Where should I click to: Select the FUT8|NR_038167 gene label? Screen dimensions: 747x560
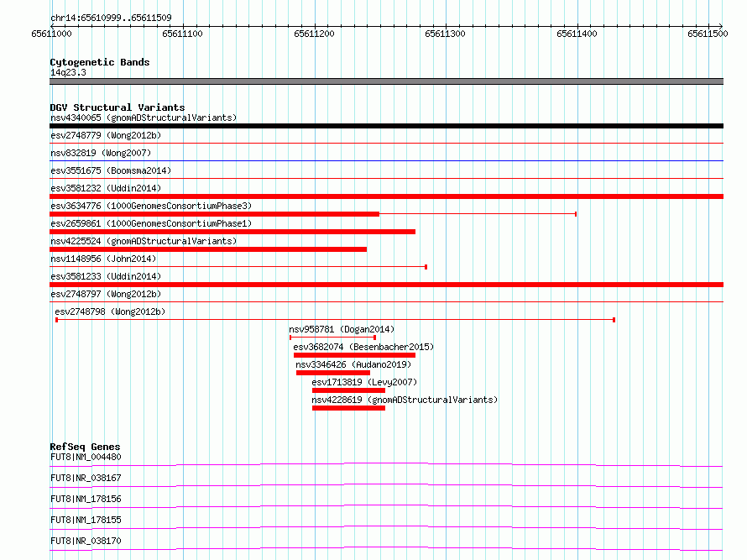pos(86,478)
